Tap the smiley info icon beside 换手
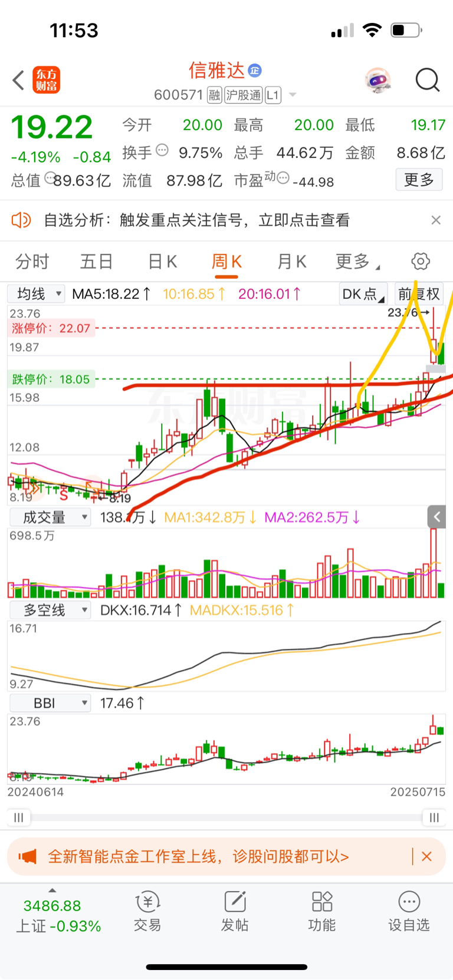This screenshot has width=453, height=980. click(162, 151)
